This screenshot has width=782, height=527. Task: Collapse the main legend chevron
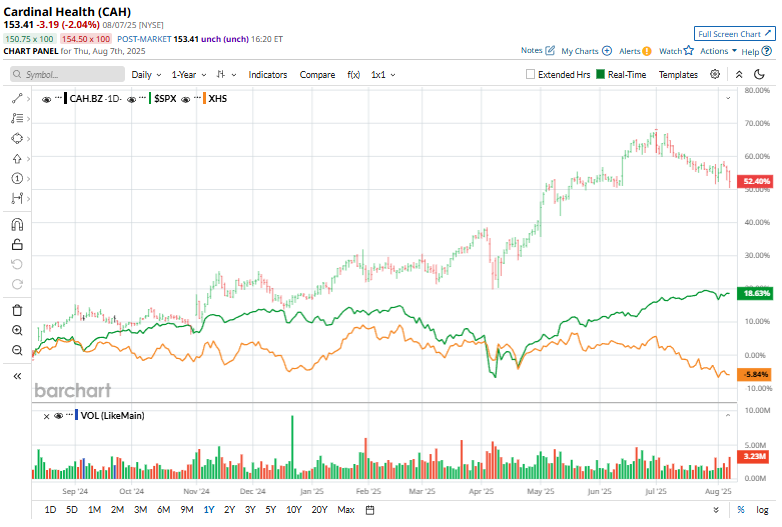[728, 98]
